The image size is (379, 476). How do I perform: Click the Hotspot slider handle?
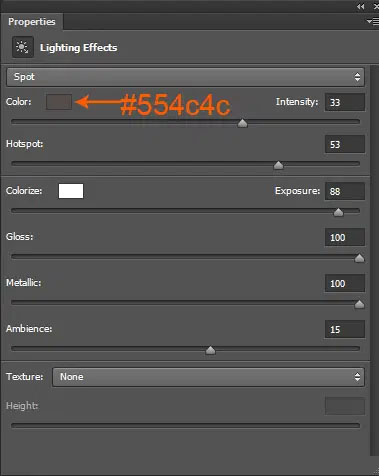(278, 165)
